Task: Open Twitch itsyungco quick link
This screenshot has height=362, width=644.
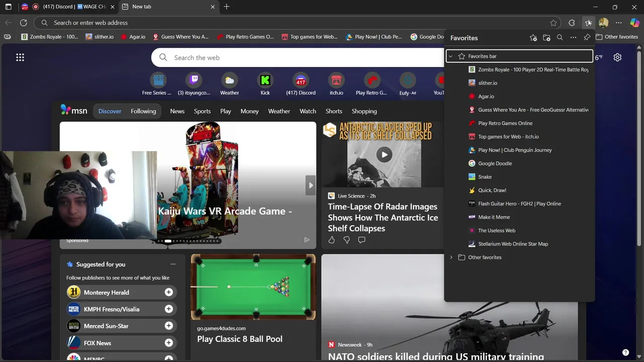Action: click(194, 84)
